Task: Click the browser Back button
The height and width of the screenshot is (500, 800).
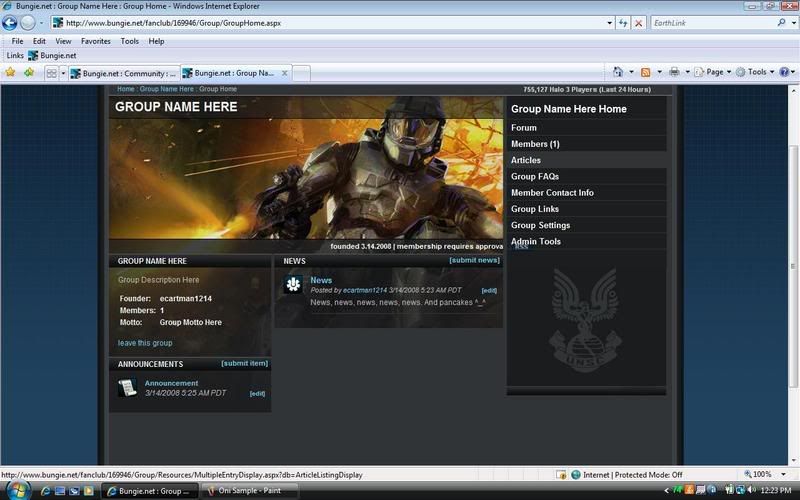Action: point(11,22)
